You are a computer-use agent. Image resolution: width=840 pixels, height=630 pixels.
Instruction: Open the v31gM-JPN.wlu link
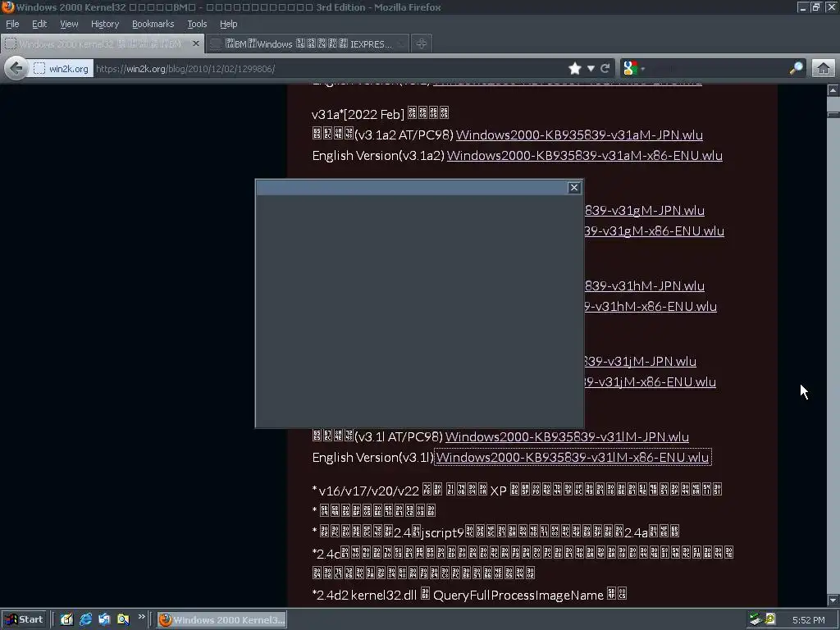(x=645, y=211)
